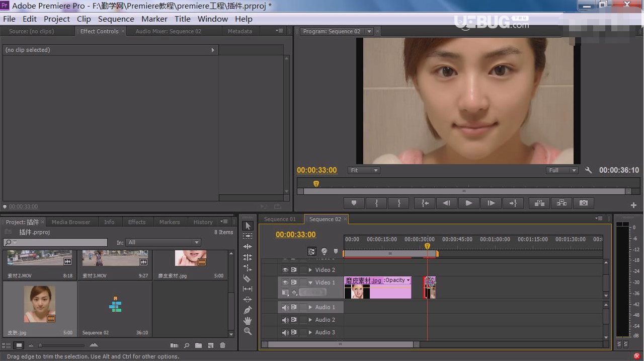
Task: Toggle Video 1 track lock box
Action: pyautogui.click(x=303, y=282)
